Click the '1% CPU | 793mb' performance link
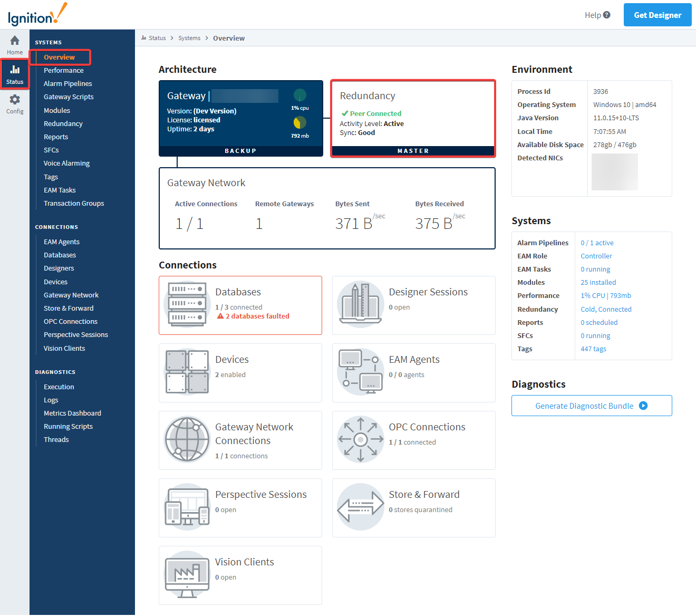 tap(606, 295)
